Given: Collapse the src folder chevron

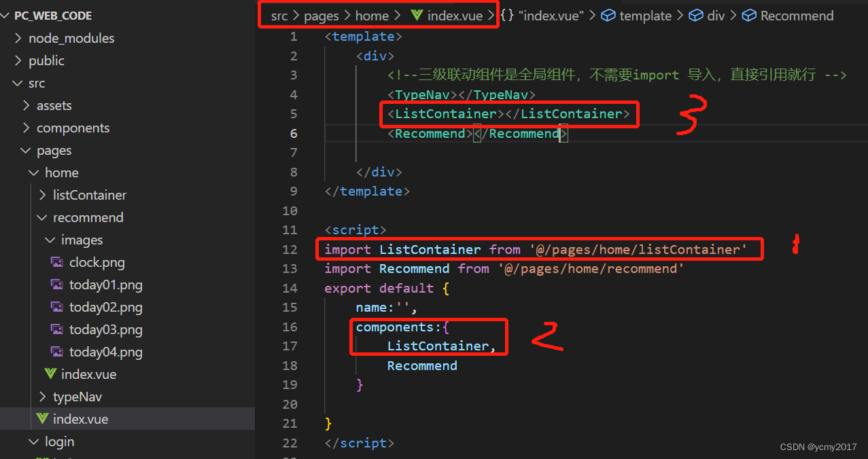Looking at the screenshot, I should (x=18, y=83).
